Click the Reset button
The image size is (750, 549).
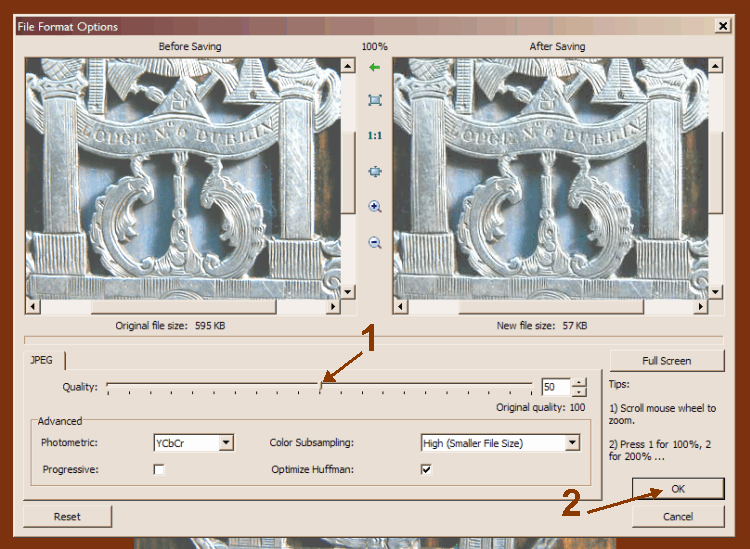click(67, 516)
